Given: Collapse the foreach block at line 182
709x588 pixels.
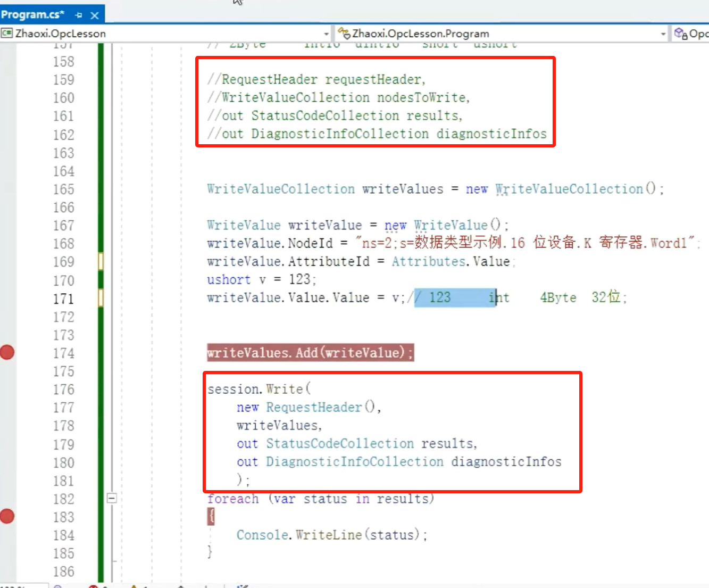Looking at the screenshot, I should [112, 499].
